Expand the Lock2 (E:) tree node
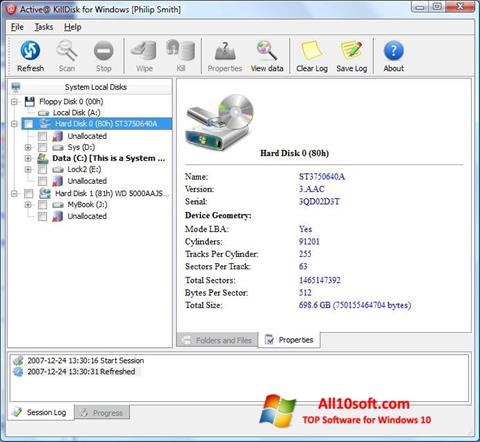This screenshot has height=442, width=480. [x=28, y=170]
